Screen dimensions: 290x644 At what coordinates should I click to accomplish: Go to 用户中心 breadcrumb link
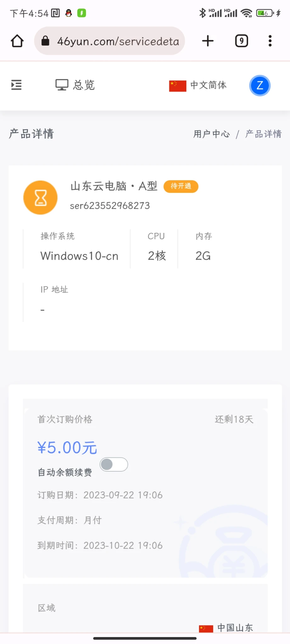(212, 134)
